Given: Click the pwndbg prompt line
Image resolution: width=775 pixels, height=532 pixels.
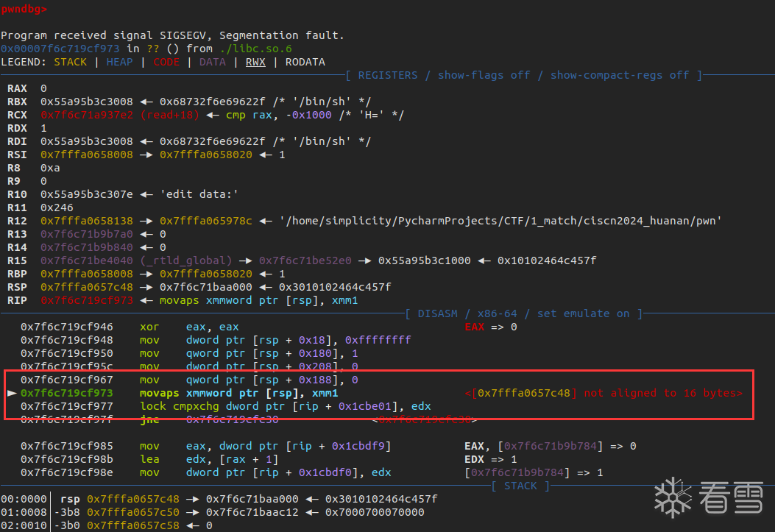Looking at the screenshot, I should tap(24, 9).
